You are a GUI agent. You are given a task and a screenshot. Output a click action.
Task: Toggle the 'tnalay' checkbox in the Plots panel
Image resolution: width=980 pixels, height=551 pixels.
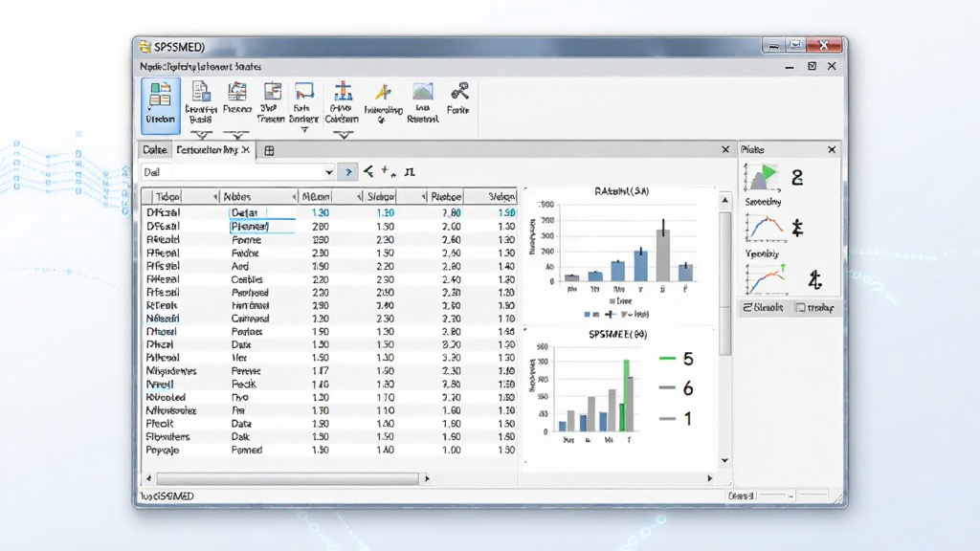click(801, 307)
